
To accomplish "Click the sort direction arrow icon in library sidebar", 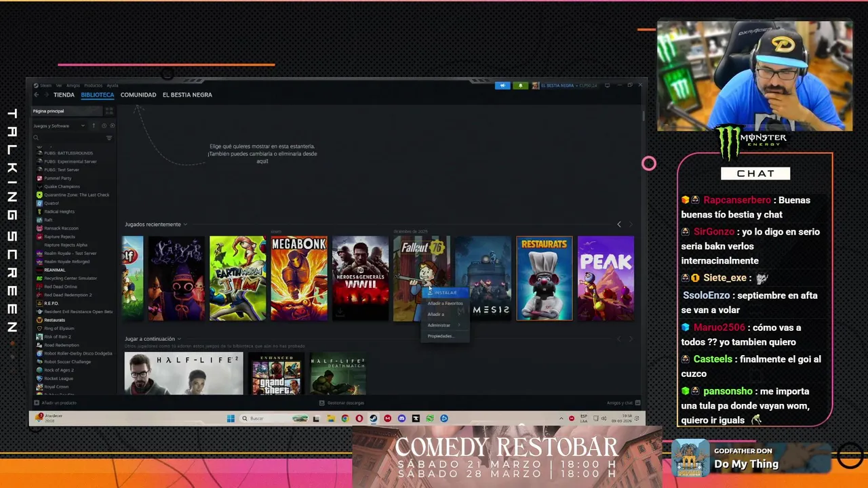I will (94, 125).
